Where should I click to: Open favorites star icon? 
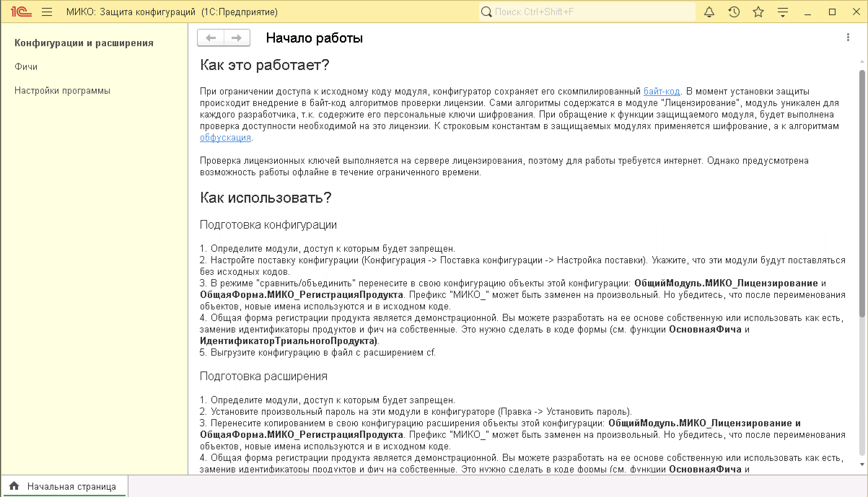click(x=758, y=12)
